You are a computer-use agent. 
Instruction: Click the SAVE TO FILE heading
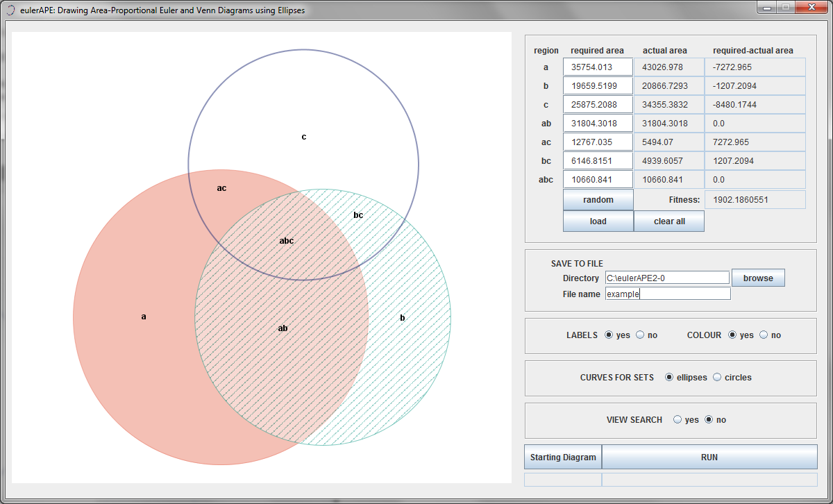(x=577, y=264)
